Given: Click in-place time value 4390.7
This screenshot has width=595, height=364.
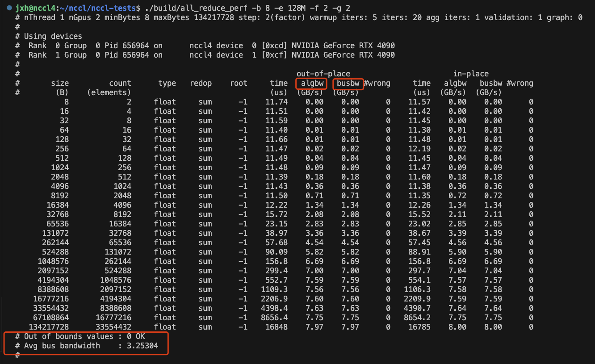Looking at the screenshot, I should coord(417,308).
